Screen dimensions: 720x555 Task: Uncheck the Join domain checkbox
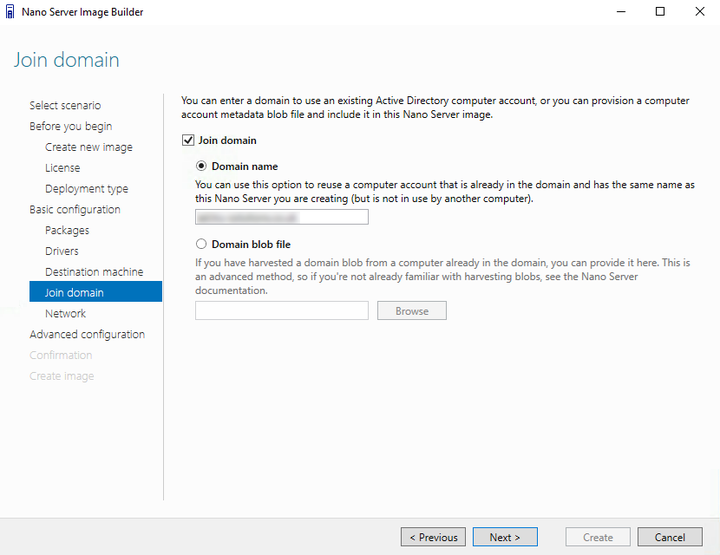tap(188, 140)
